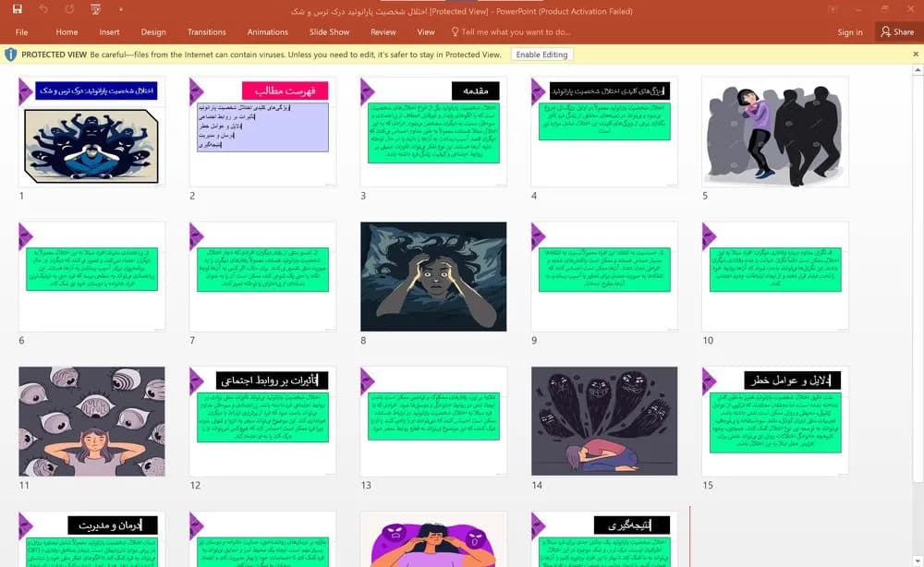Go to the Design tab
Viewport: 924px width, 567px height.
tap(153, 32)
